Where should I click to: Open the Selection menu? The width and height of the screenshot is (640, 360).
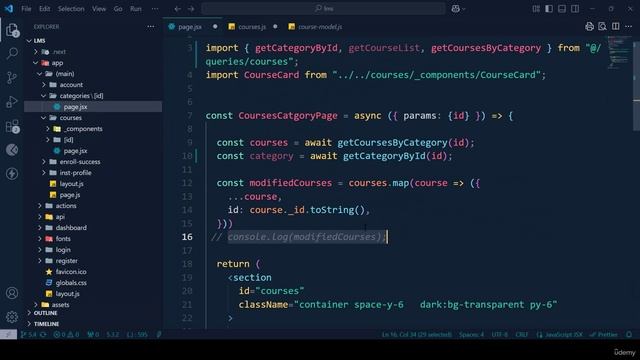(71, 9)
